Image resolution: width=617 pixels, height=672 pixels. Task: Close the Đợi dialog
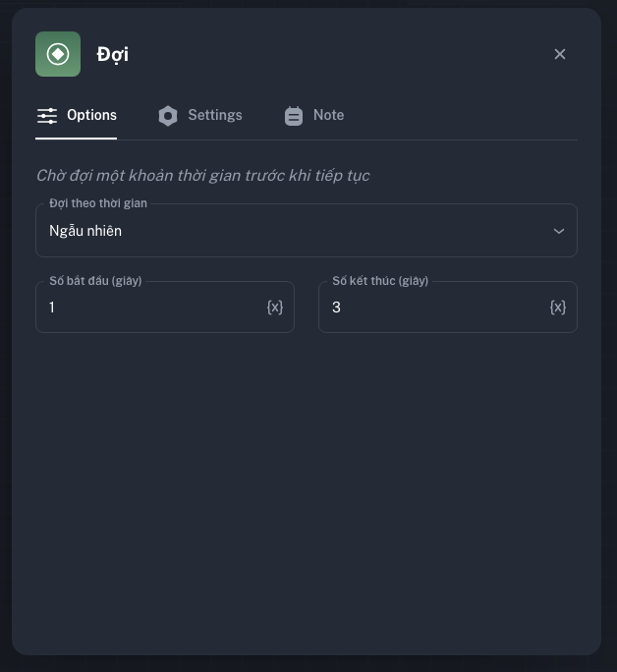[560, 54]
